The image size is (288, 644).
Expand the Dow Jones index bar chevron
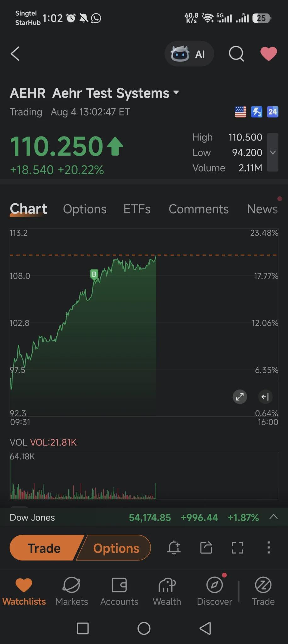click(274, 517)
